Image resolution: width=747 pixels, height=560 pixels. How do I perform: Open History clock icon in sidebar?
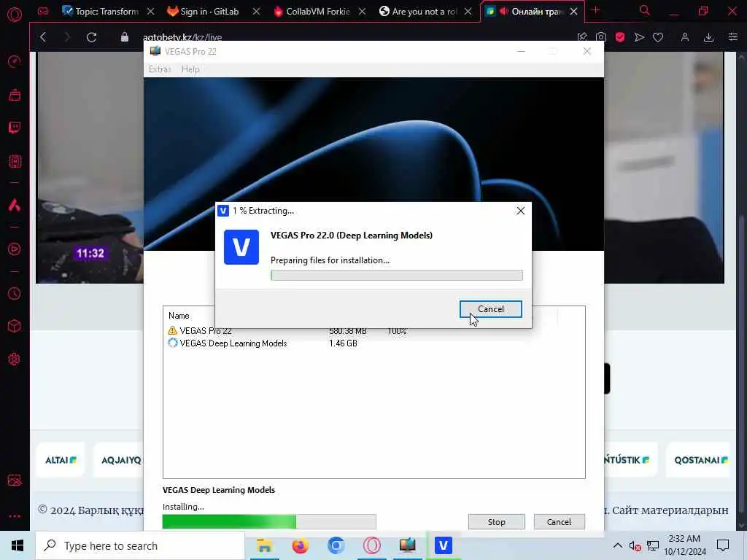15,294
